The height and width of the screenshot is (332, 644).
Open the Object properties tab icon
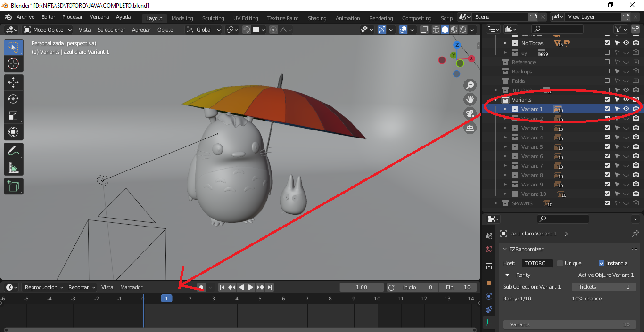point(488,283)
